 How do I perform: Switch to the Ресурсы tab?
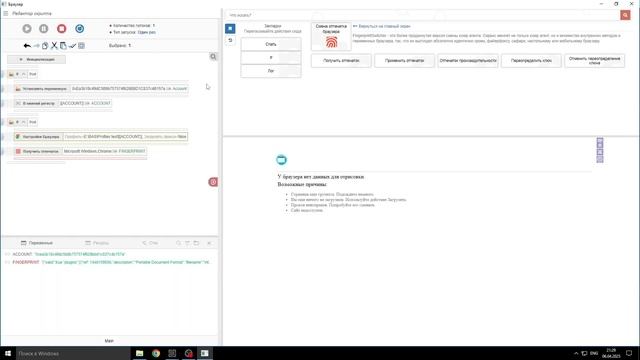click(97, 243)
